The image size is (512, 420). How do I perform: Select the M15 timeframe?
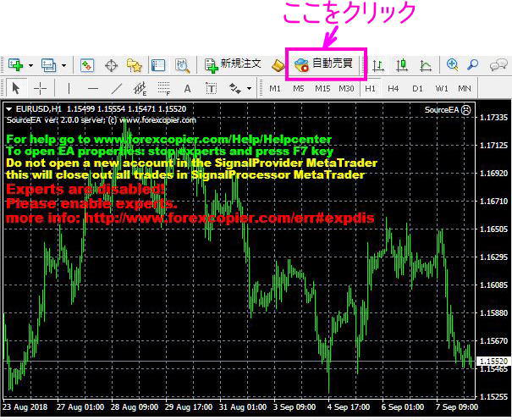click(x=322, y=88)
